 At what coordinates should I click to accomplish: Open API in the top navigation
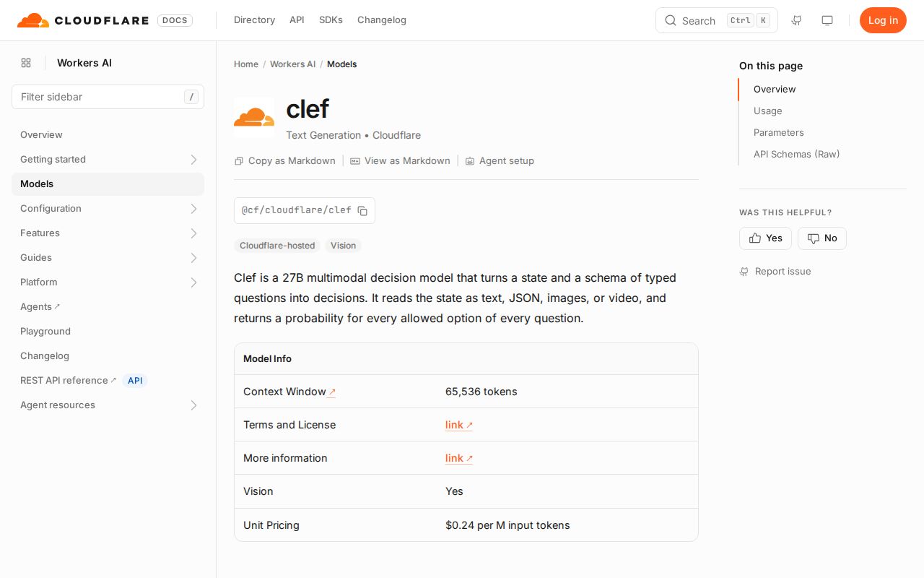click(297, 20)
